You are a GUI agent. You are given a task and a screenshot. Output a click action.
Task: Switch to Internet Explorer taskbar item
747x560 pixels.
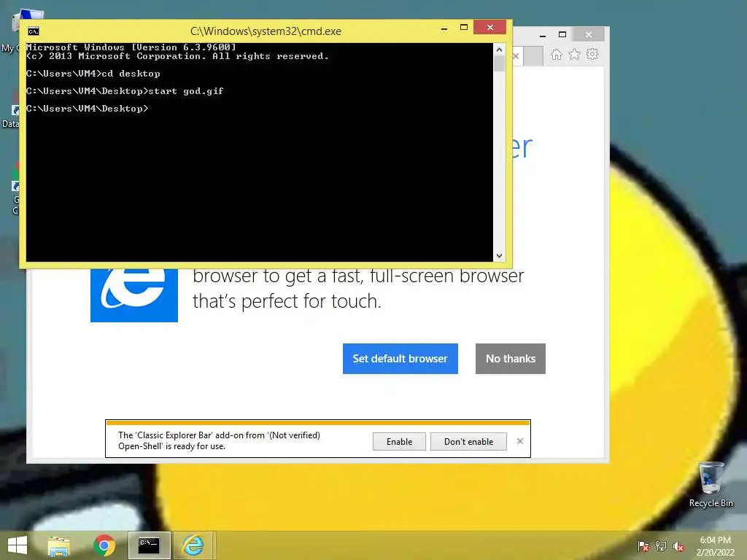coord(193,545)
